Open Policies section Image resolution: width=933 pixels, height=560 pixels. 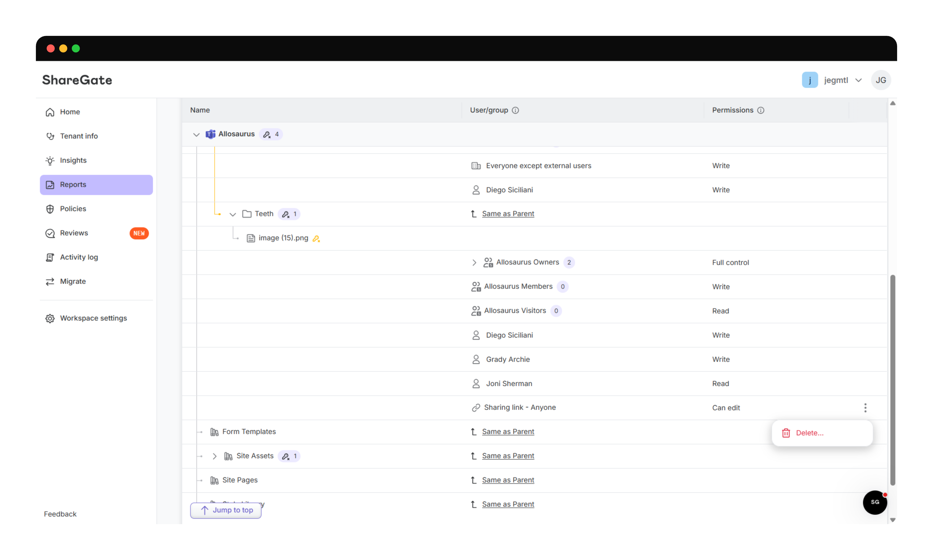[x=96, y=209]
